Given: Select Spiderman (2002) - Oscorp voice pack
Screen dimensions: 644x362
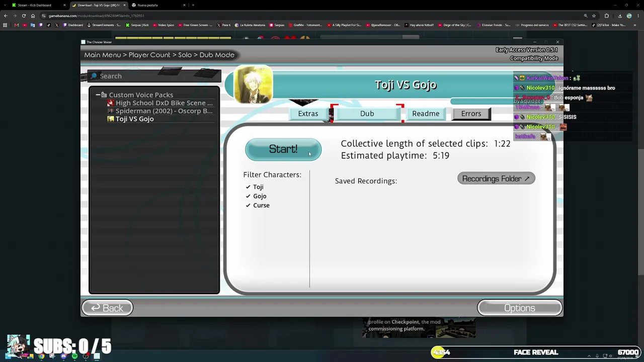Looking at the screenshot, I should click(160, 111).
